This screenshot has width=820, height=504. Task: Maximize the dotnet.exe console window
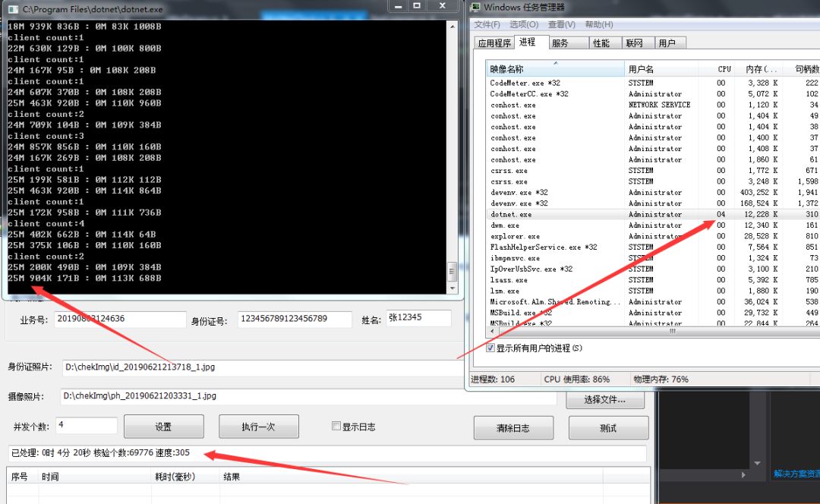pyautogui.click(x=417, y=6)
